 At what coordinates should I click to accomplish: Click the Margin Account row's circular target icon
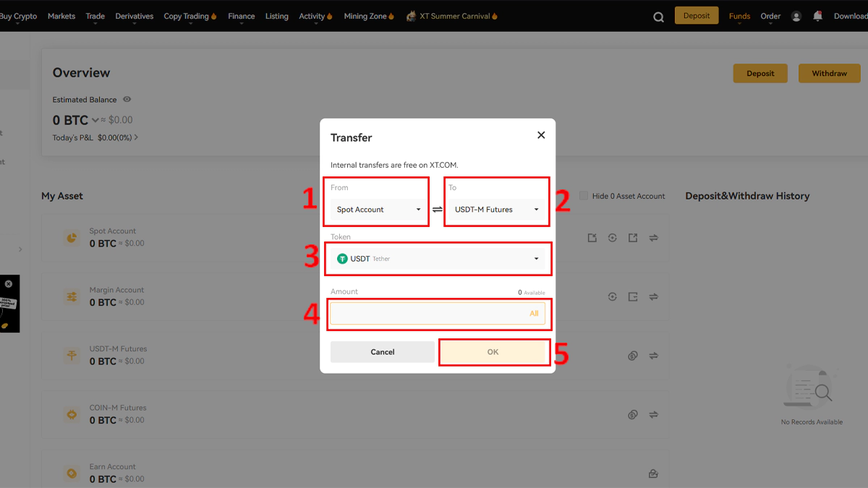613,296
